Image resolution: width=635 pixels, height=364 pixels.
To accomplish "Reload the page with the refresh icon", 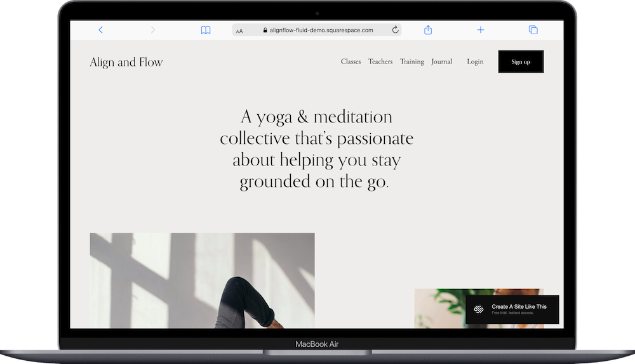I will (395, 30).
